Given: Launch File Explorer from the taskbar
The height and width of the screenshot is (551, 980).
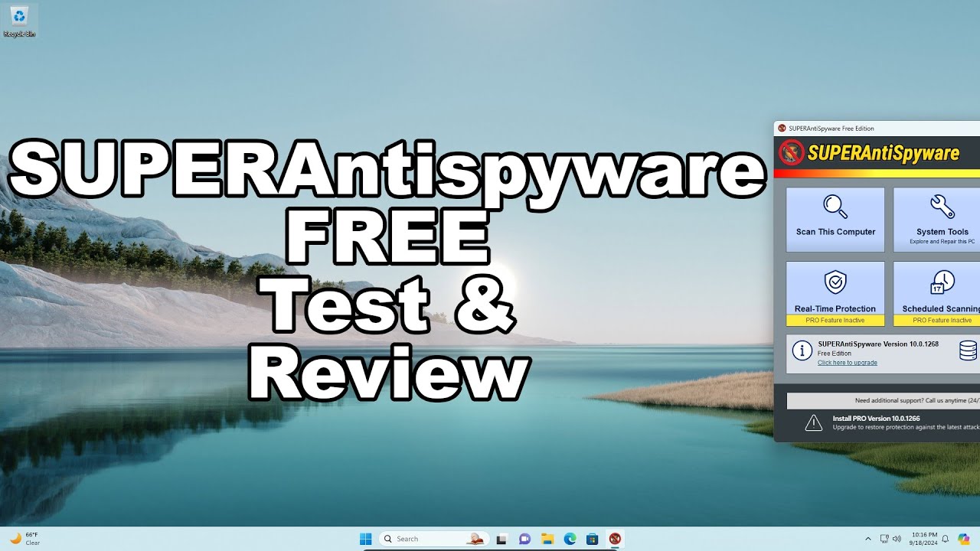Looking at the screenshot, I should click(x=547, y=539).
